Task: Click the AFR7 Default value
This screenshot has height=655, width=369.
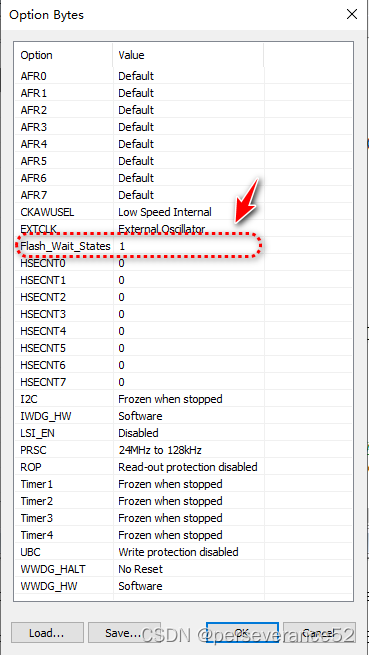Action: 136,195
